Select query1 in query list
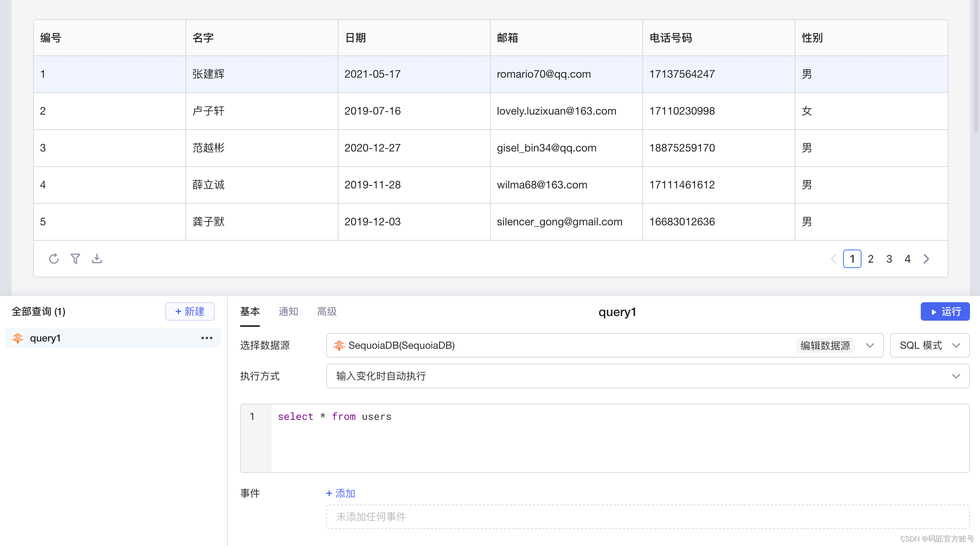The image size is (980, 546). [x=45, y=338]
